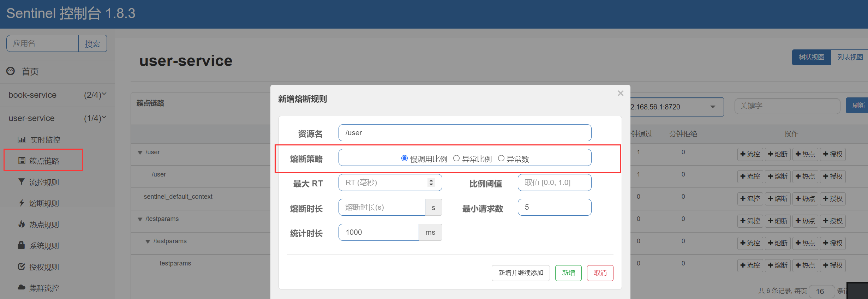Click 流控 button in the nested /testparams row
Screen dimensions: 868x299
pyautogui.click(x=750, y=243)
